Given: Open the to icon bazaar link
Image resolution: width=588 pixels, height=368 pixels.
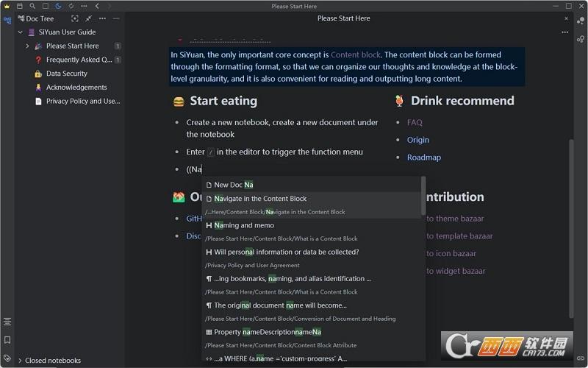Looking at the screenshot, I should click(451, 253).
